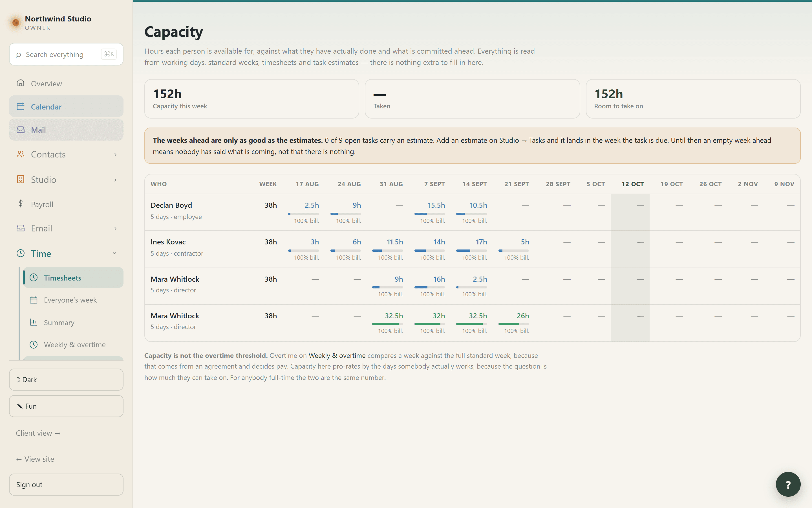Screen dimensions: 812x508
Task: Click the Overview home icon
Action: (x=21, y=83)
